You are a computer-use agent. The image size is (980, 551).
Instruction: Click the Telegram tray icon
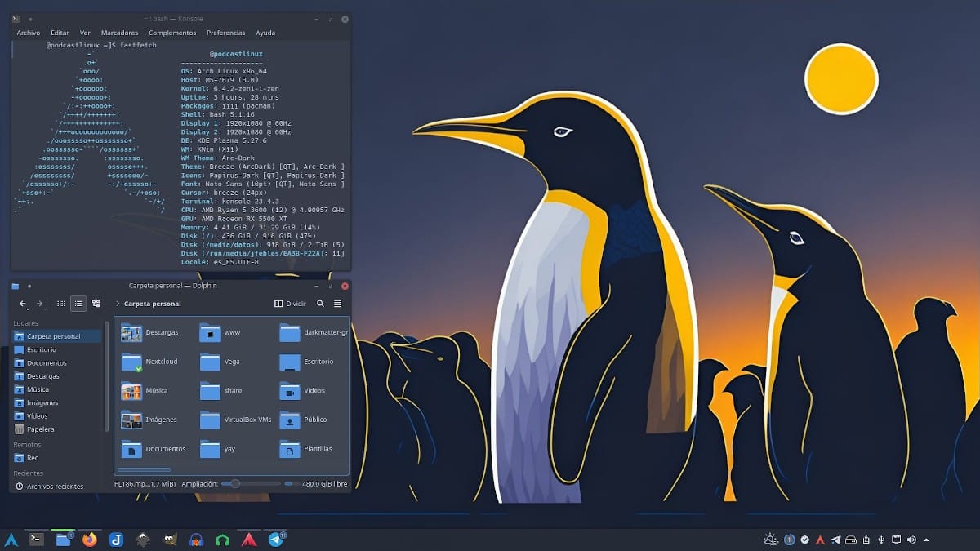tap(835, 540)
